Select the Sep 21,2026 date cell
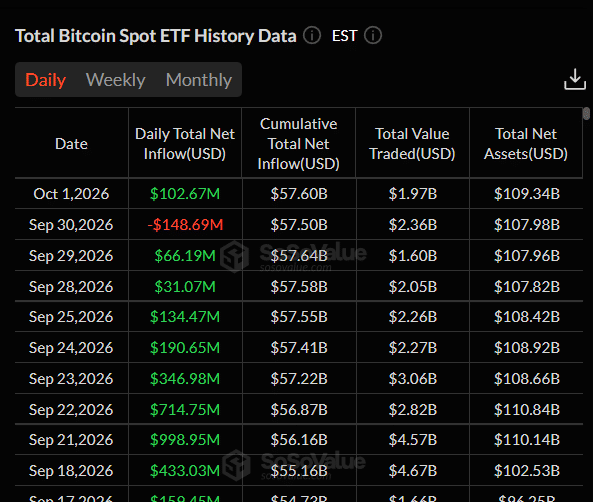 [x=71, y=440]
